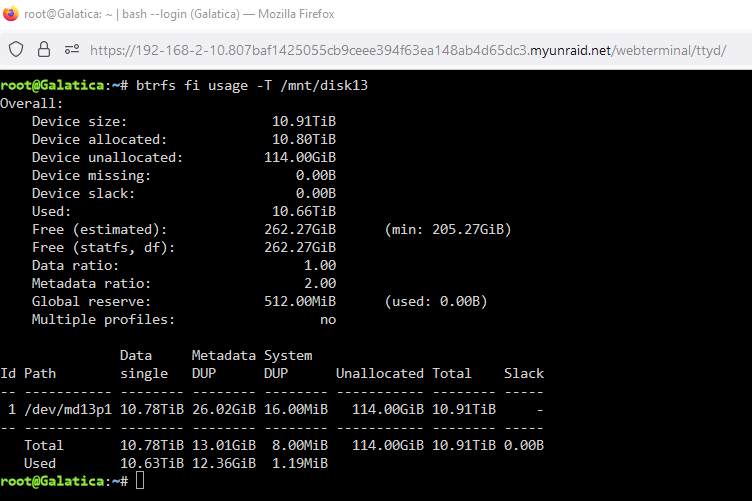The width and height of the screenshot is (752, 501).
Task: Click the Firefox logo in title bar
Action: (10, 13)
